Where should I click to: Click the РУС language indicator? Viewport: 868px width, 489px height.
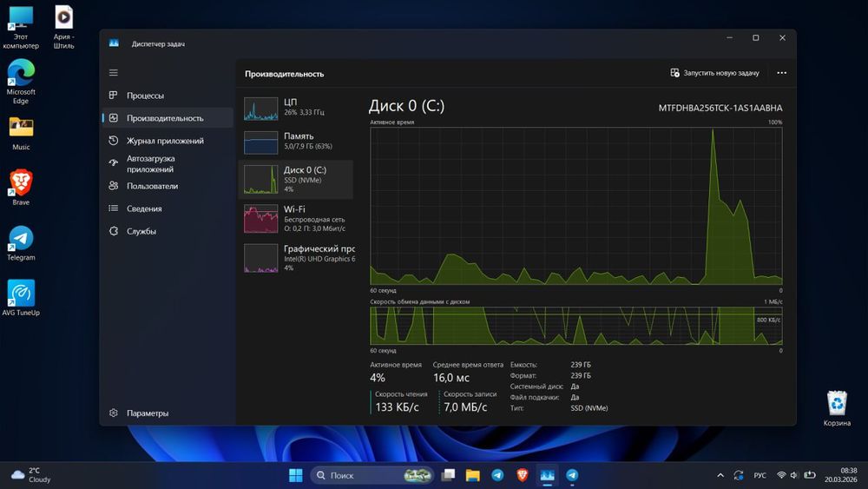coord(760,475)
